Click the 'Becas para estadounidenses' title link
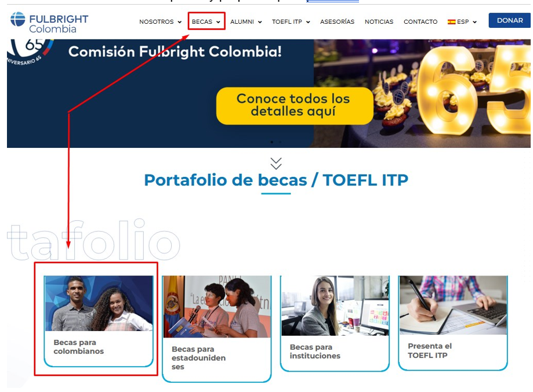 click(x=198, y=358)
